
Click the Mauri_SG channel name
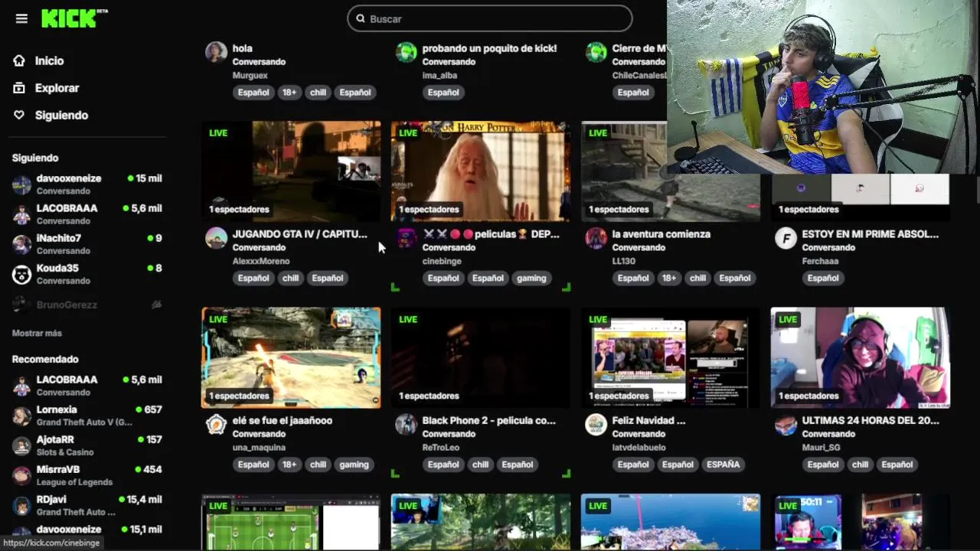[821, 448]
